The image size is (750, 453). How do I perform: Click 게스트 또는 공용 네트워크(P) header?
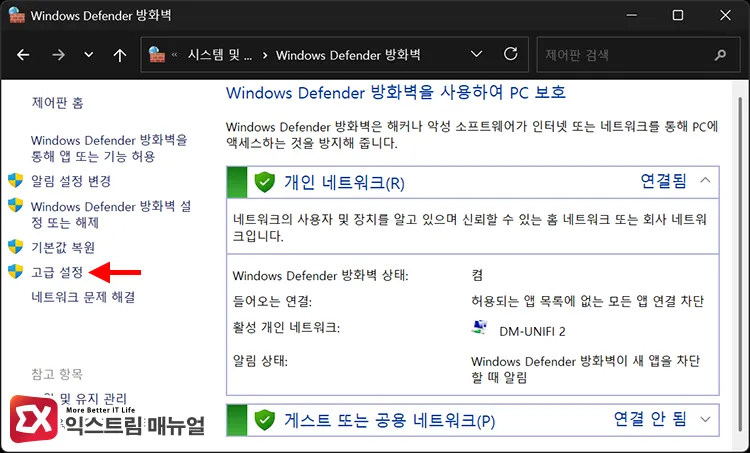point(389,420)
